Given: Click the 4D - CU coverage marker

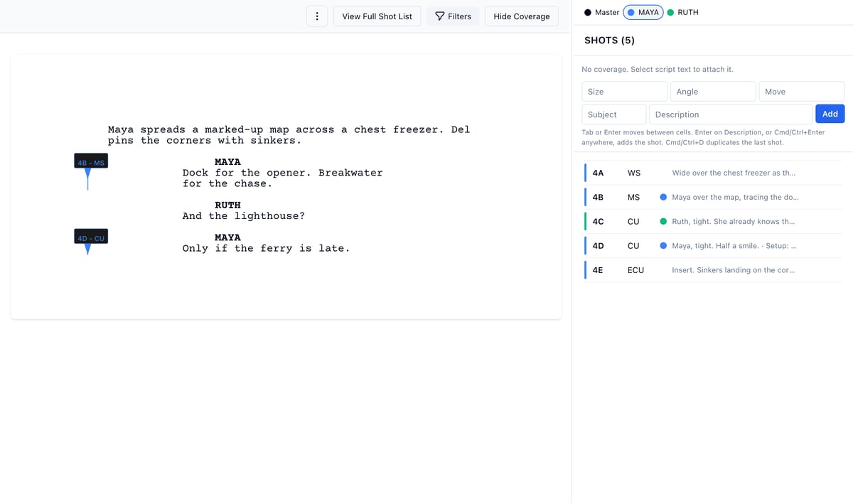Looking at the screenshot, I should click(x=91, y=238).
